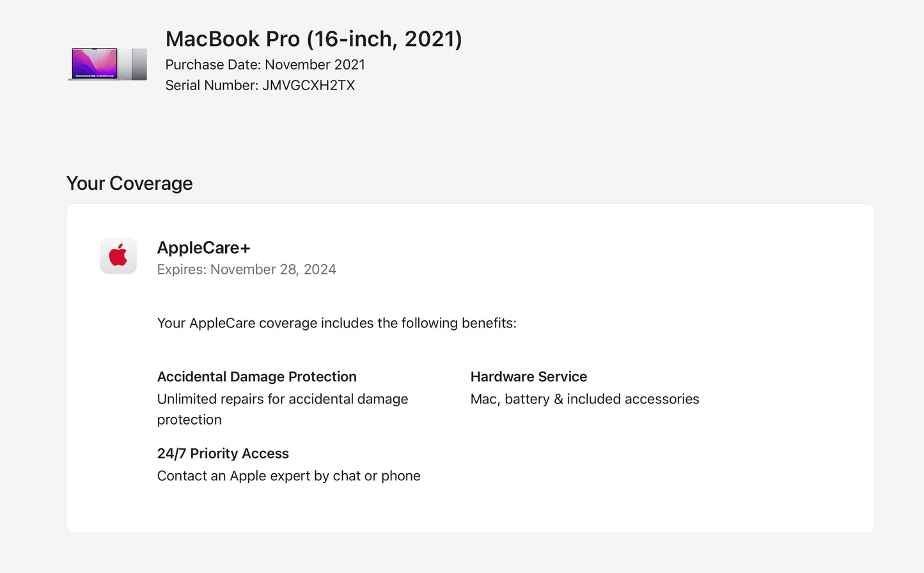Viewport: 924px width, 573px height.
Task: Click the unlimited repairs description text
Action: (x=282, y=399)
